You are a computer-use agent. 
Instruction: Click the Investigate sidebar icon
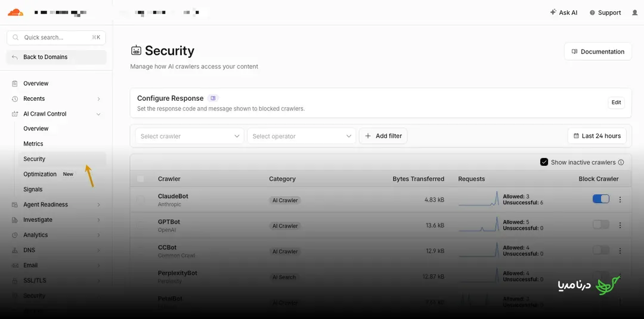[x=15, y=219]
